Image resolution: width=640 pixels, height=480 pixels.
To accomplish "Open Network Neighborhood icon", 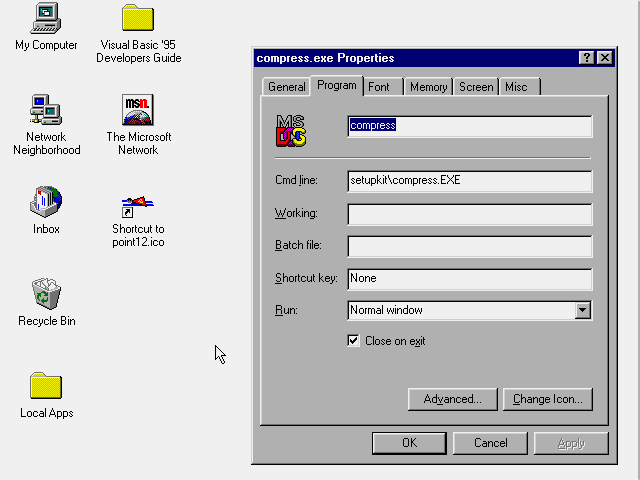I will (46, 109).
